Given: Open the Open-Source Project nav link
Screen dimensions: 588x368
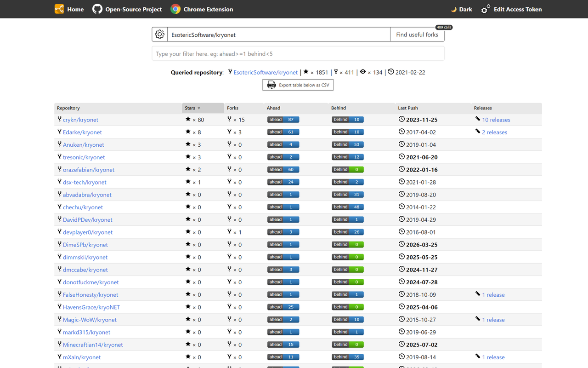Looking at the screenshot, I should 127,9.
